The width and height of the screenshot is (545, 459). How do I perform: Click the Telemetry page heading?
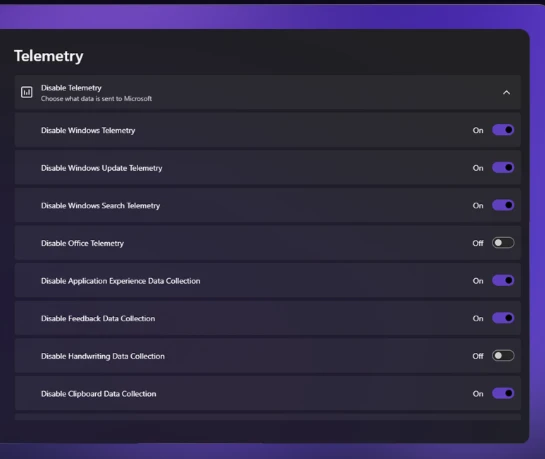coord(49,56)
